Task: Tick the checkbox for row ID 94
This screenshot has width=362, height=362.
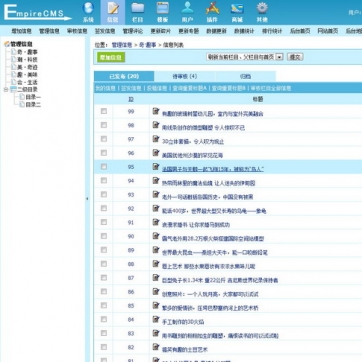Action: coord(104,181)
